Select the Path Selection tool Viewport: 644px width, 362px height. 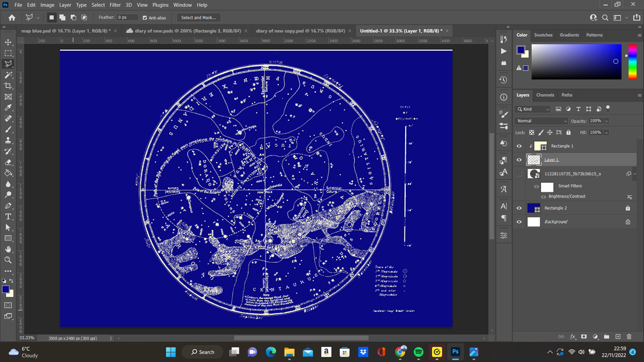[8, 227]
